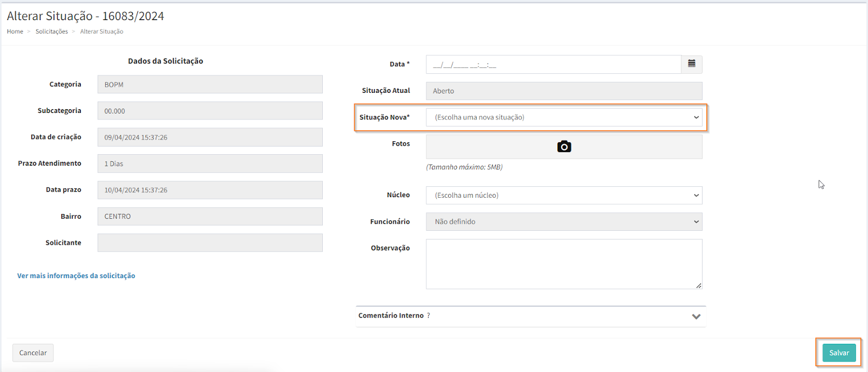Image resolution: width=868 pixels, height=372 pixels.
Task: Click the Situação Atual field showing Aberto
Action: pyautogui.click(x=564, y=91)
